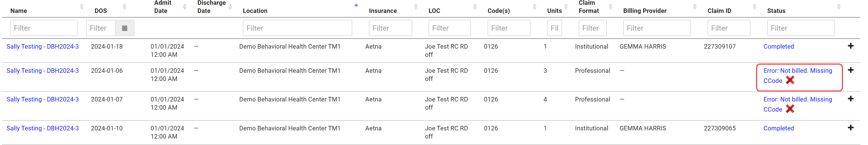
Task: Expand the 2024-01-06 row plus icon
Action: coord(851,70)
